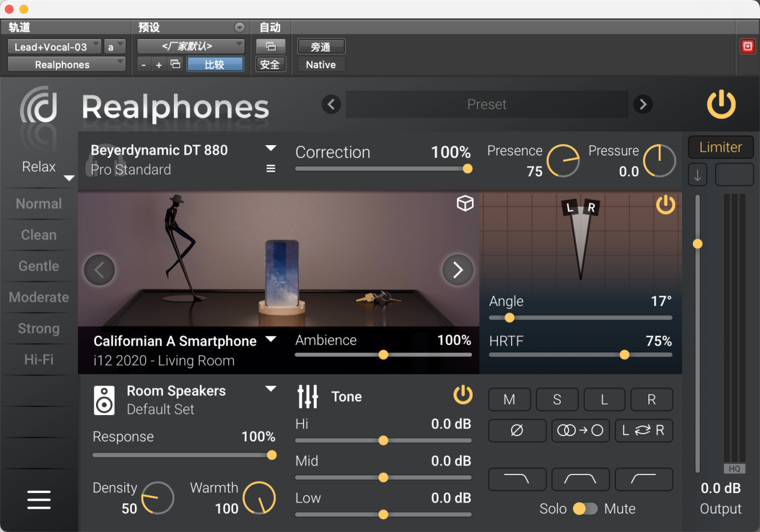The image size is (760, 532).
Task: Click the Presence knob
Action: point(563,161)
